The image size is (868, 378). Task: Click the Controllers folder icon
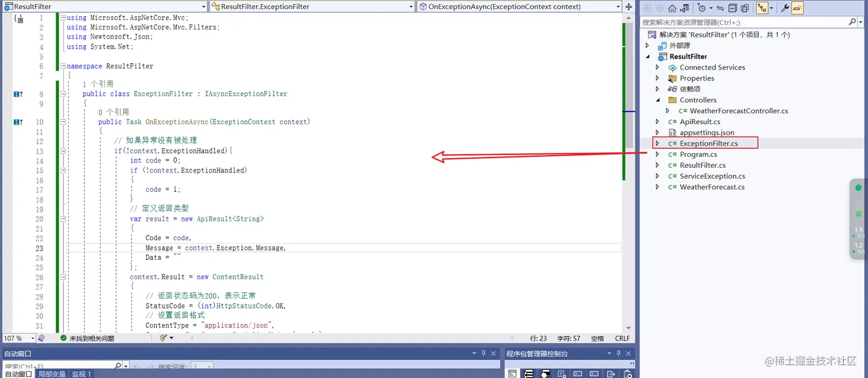tap(672, 100)
